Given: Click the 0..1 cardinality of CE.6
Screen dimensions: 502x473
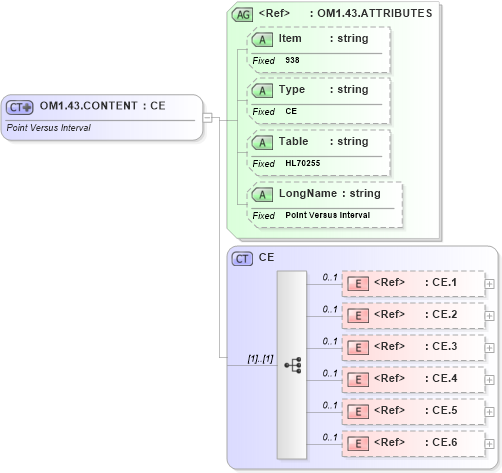Looking at the screenshot, I should pyautogui.click(x=330, y=437).
